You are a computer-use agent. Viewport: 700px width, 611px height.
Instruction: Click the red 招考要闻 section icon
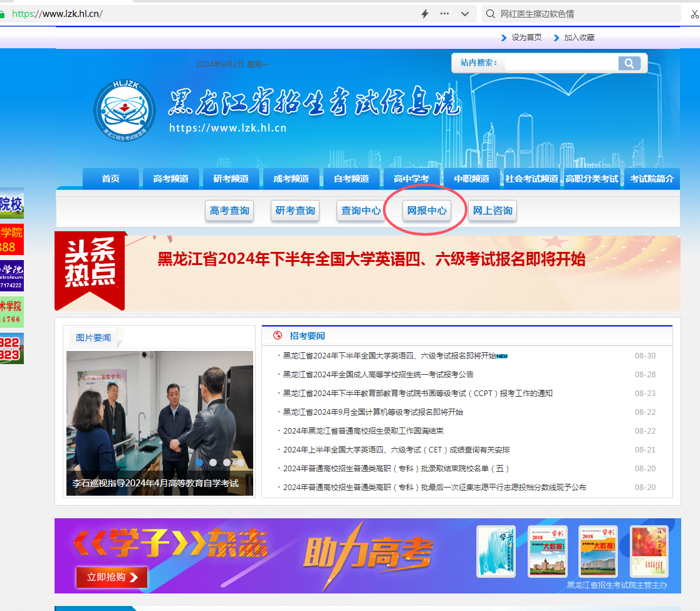[278, 336]
